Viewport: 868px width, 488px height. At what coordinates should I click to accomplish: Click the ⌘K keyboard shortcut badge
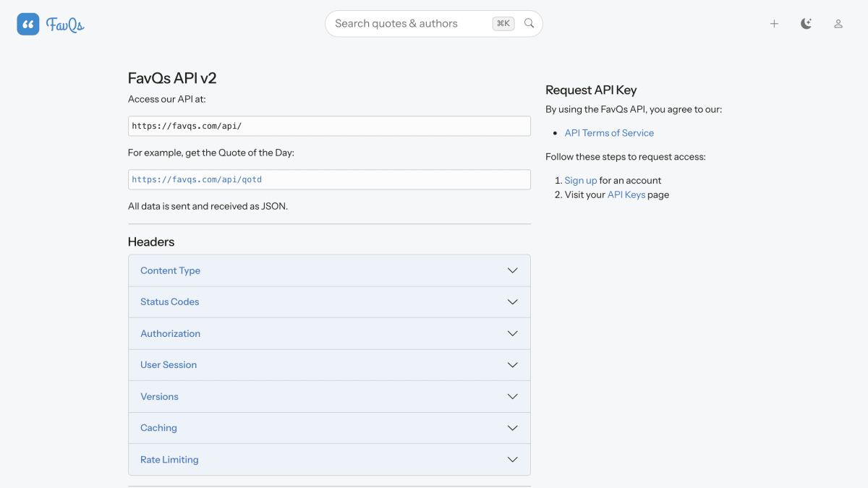[503, 23]
